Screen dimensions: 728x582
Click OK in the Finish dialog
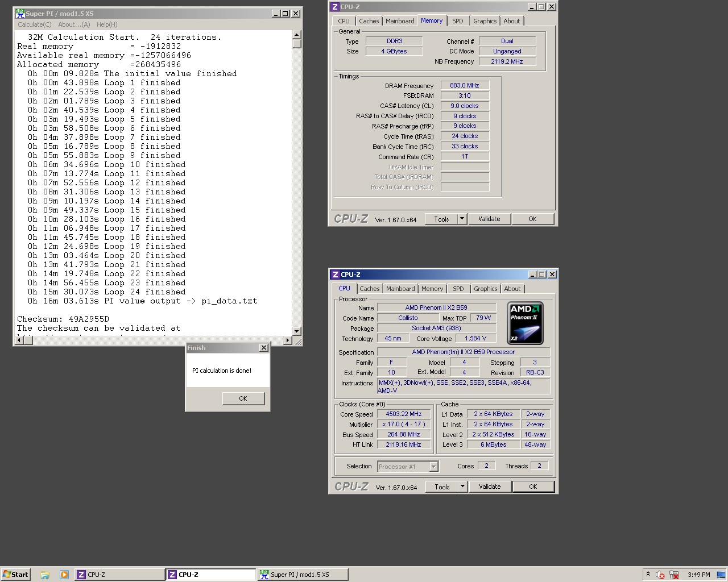[243, 398]
